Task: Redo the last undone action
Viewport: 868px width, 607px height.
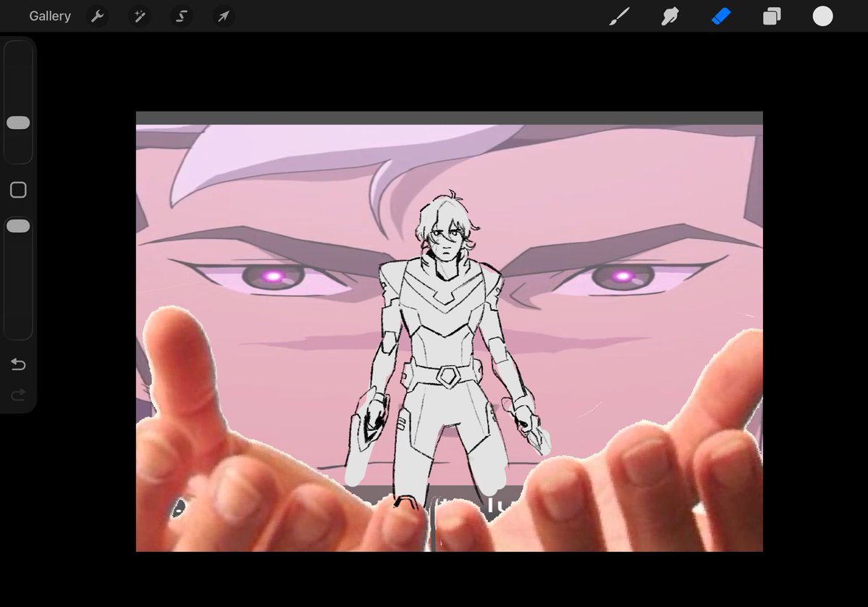Action: 18,395
